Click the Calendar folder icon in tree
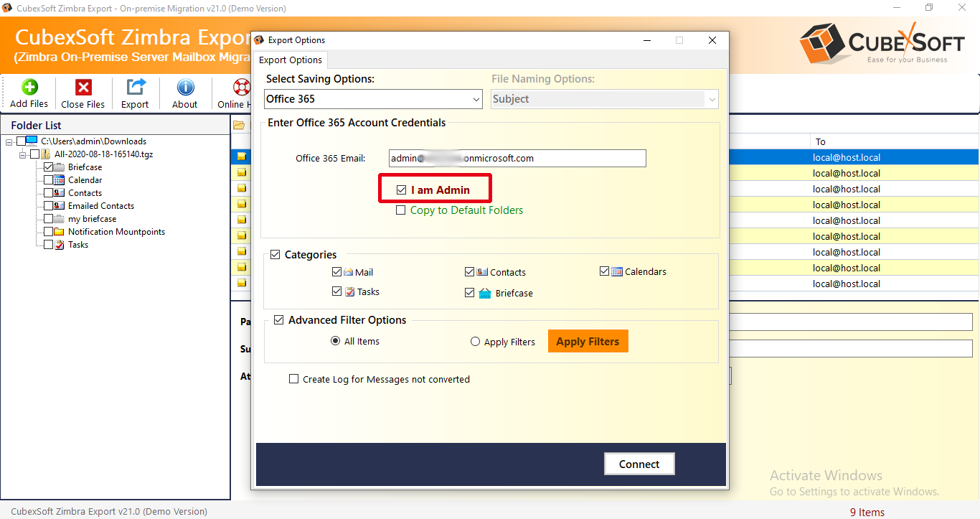This screenshot has height=519, width=980. pos(60,180)
